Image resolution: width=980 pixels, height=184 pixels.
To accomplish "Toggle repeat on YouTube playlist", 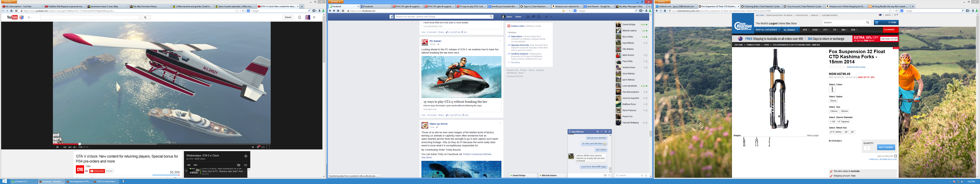I will pos(239,165).
